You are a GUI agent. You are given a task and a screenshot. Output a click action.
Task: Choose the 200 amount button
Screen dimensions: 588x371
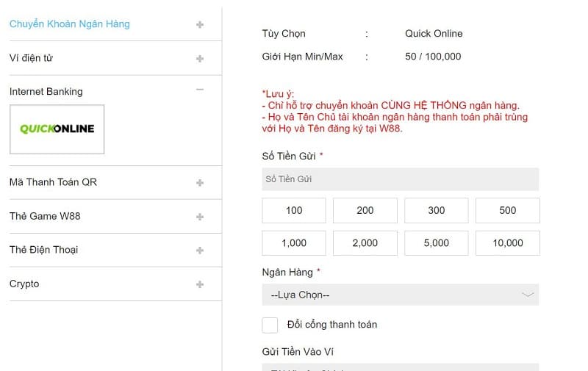365,210
